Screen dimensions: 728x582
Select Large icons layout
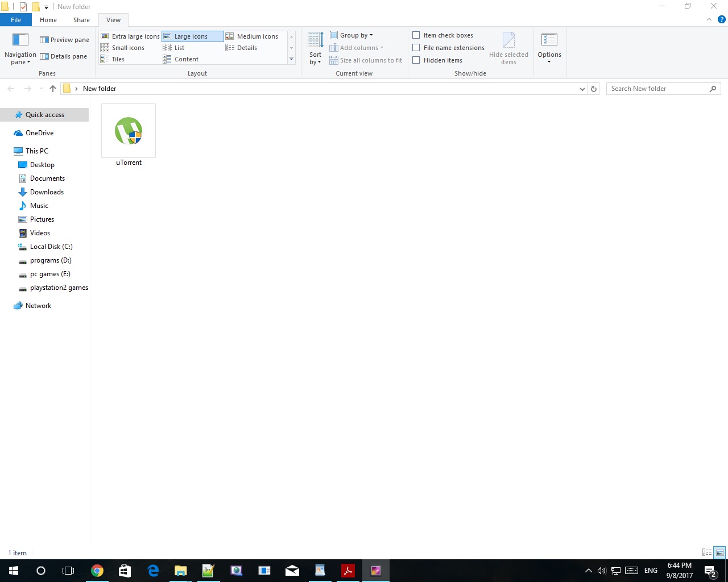point(192,36)
